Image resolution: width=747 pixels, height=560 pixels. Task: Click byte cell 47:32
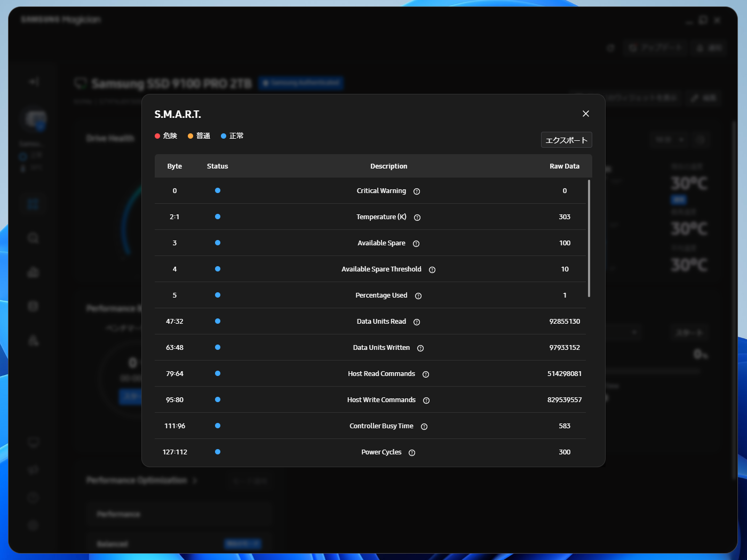[x=174, y=322]
